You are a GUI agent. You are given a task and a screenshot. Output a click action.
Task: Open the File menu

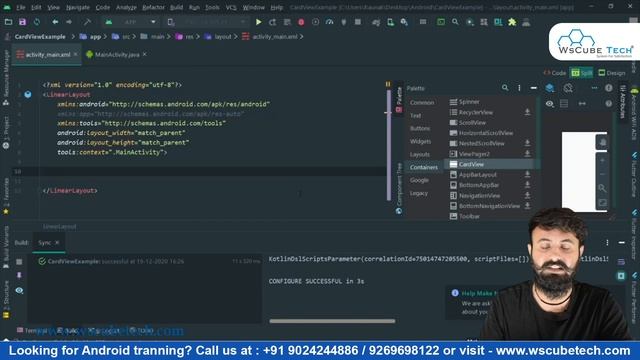tap(21, 7)
